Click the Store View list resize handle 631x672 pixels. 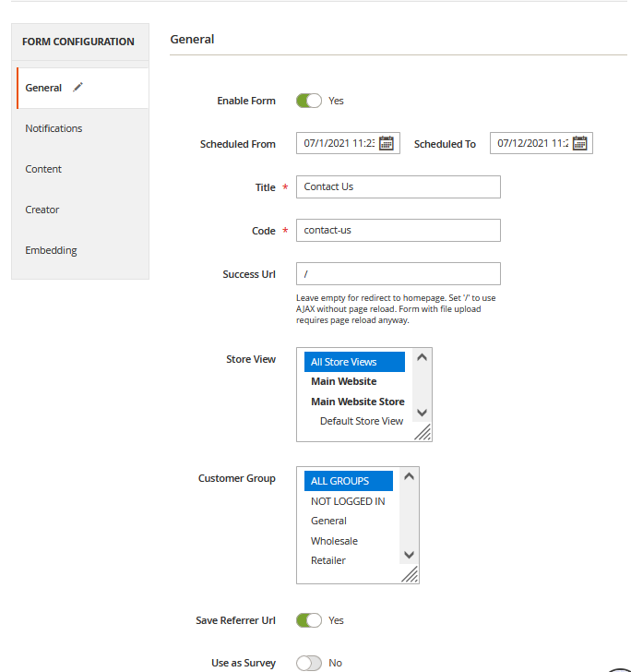(x=423, y=432)
